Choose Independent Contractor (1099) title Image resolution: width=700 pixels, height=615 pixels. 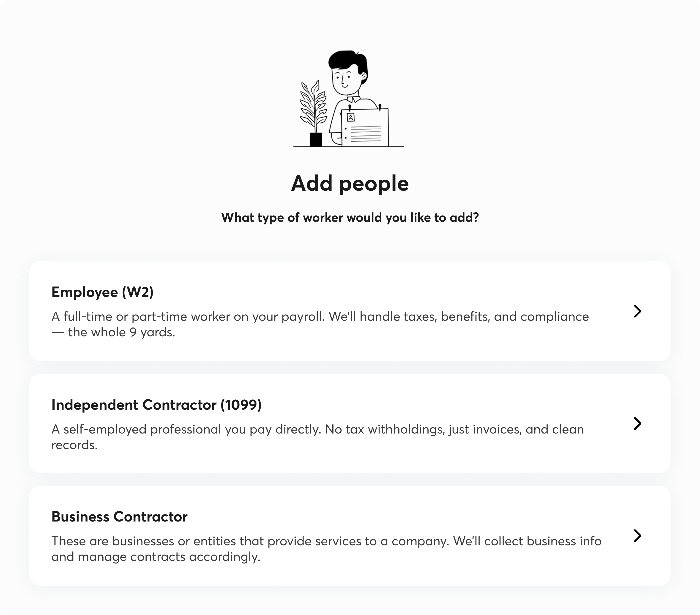156,405
